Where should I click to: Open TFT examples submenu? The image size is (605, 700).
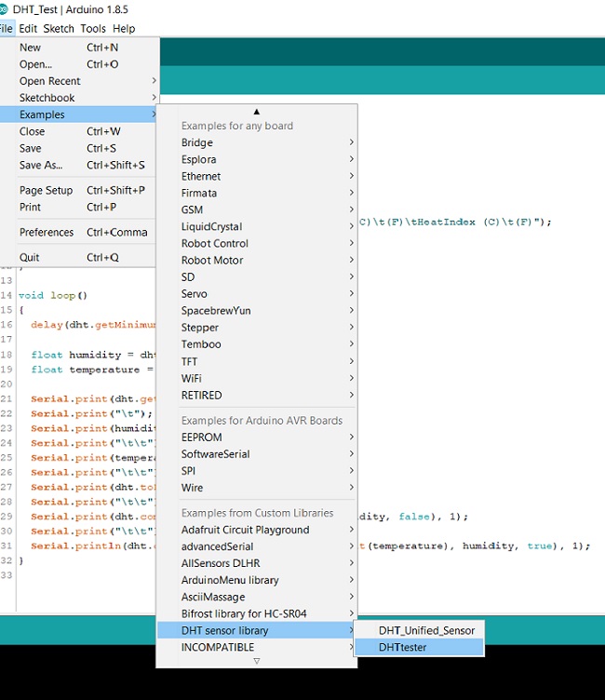point(257,361)
